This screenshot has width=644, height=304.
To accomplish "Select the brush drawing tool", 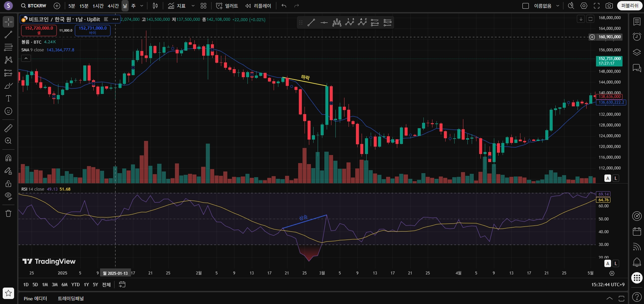I will 8,86.
